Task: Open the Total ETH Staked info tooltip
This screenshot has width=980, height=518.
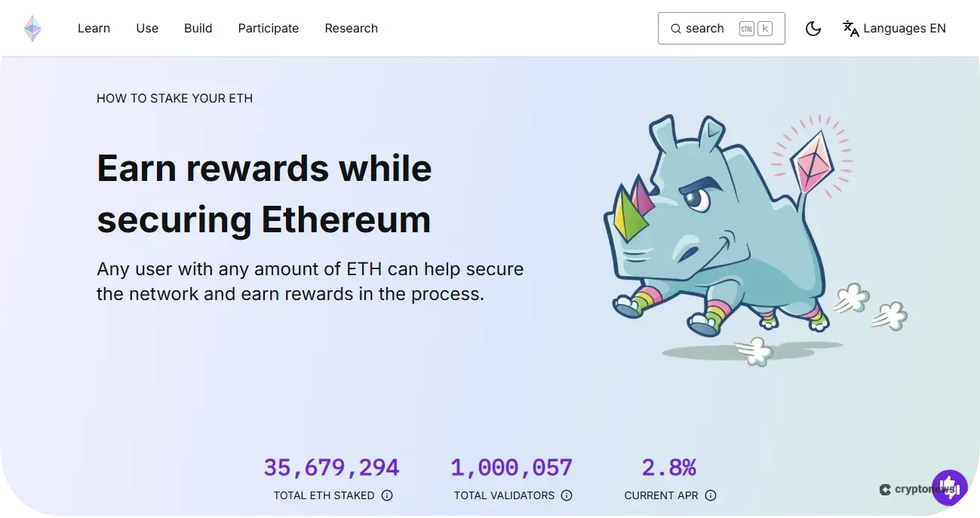Action: tap(387, 495)
